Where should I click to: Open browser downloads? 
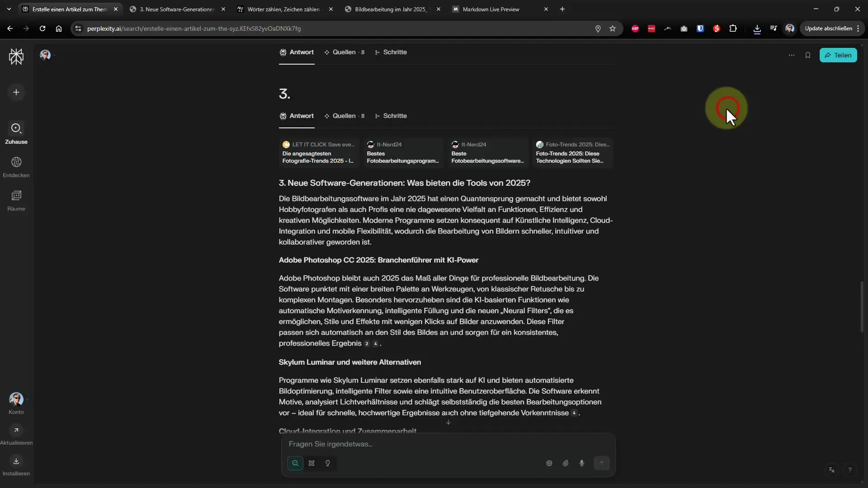coord(757,28)
